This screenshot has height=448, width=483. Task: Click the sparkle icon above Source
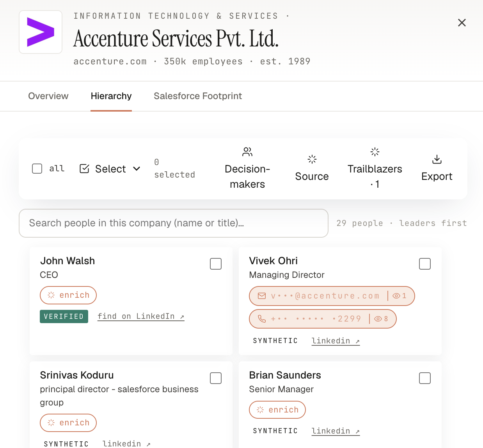pyautogui.click(x=312, y=159)
